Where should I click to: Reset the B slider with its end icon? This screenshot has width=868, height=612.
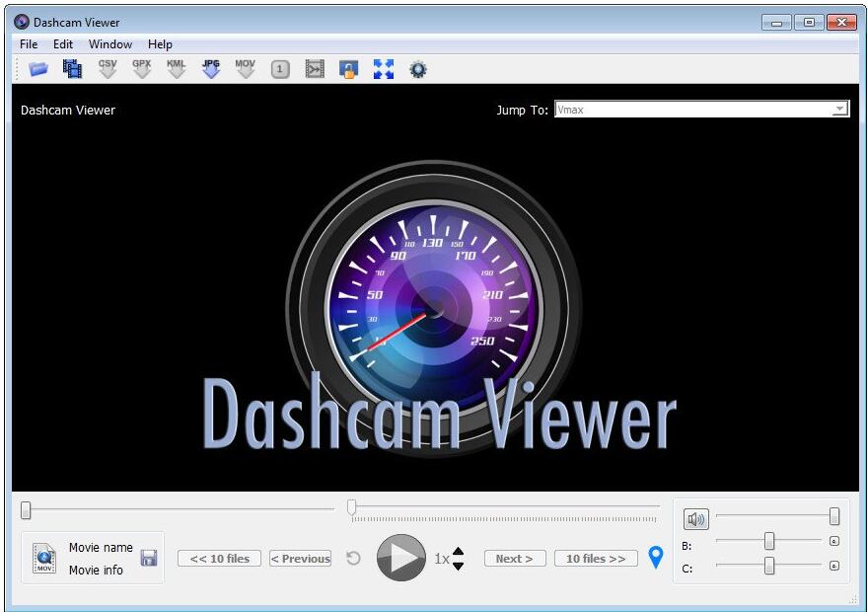click(x=834, y=541)
